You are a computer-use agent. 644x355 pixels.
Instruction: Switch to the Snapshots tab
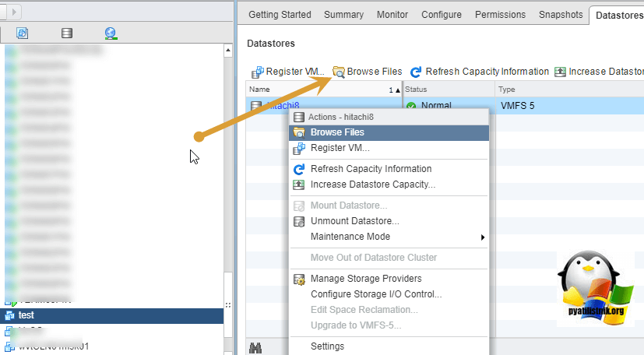[561, 14]
